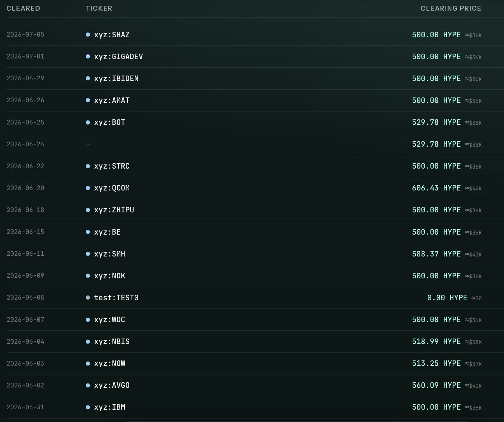Open the xyz:NOW ticker entry
Viewport: 504px width, 422px height.
point(109,364)
